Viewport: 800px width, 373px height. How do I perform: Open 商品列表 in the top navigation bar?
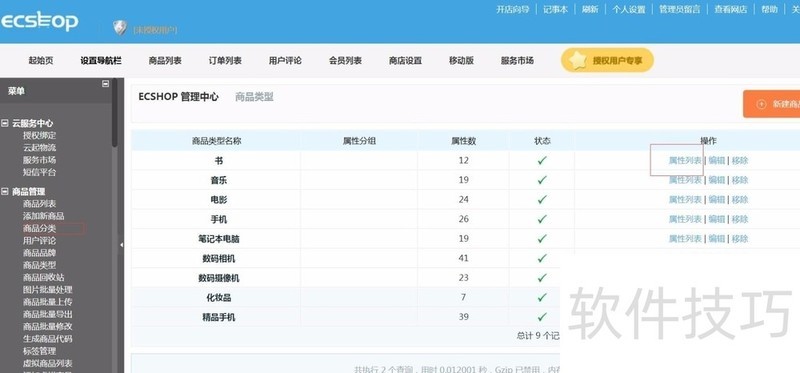(165, 60)
